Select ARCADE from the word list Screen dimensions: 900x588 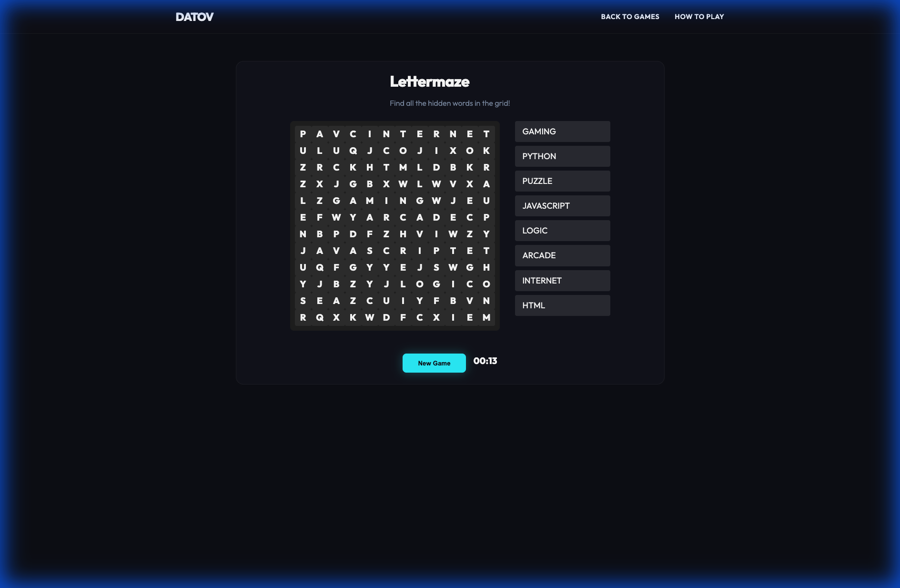tap(562, 255)
